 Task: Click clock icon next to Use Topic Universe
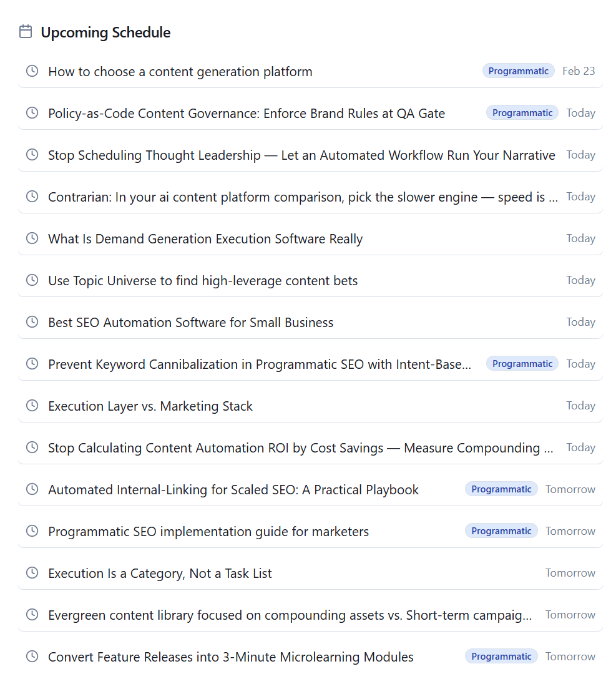click(32, 280)
